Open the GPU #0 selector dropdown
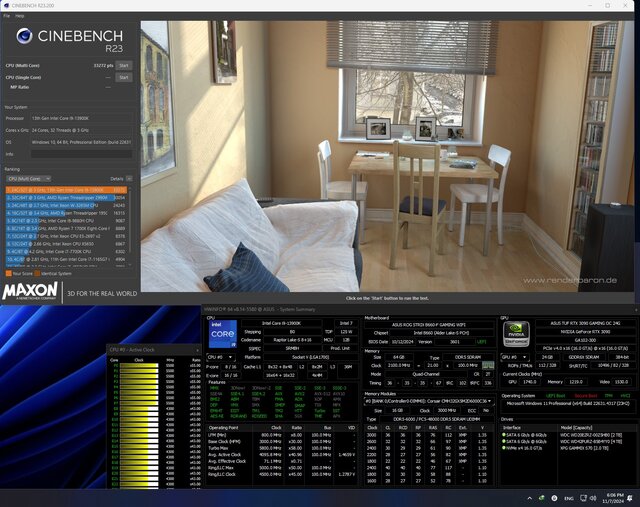 click(517, 357)
